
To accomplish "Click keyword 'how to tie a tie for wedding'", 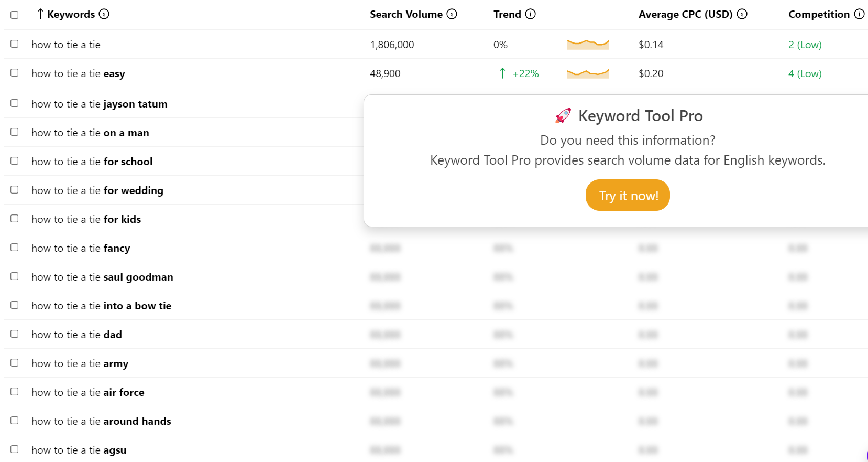I will tap(97, 190).
